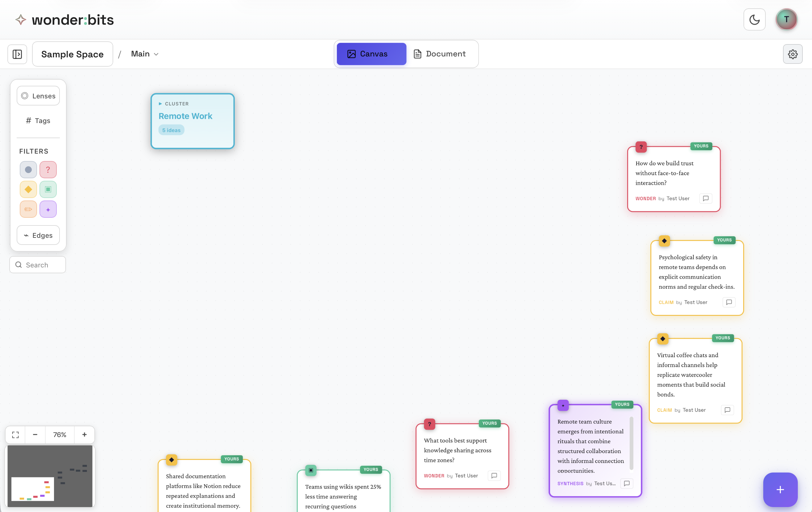Viewport: 812px width, 512px height.
Task: Open space settings gear icon
Action: tap(793, 54)
